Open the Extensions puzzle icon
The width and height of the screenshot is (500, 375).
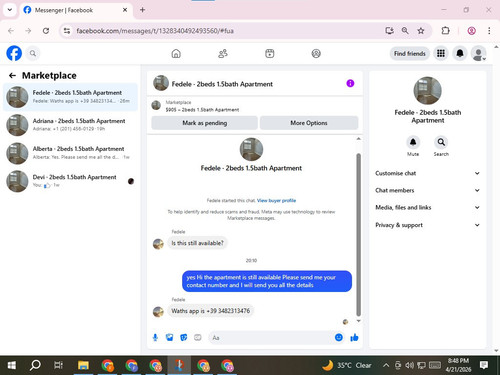pyautogui.click(x=445, y=31)
